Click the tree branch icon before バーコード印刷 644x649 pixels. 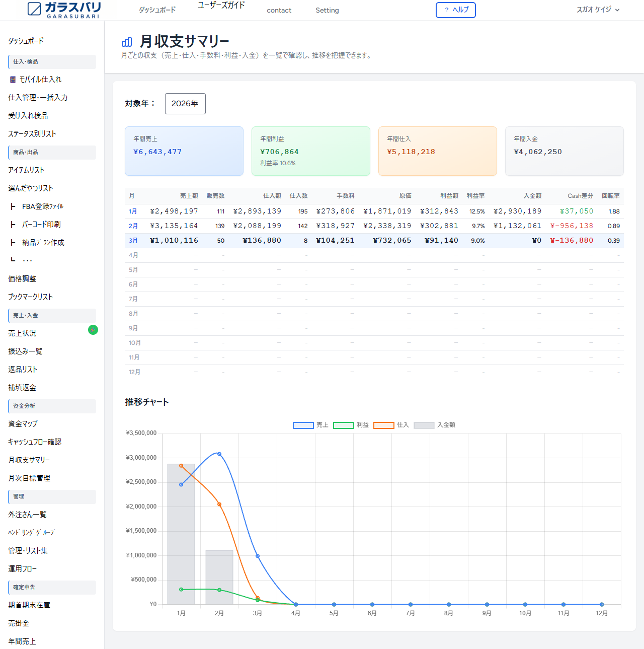[x=13, y=225]
